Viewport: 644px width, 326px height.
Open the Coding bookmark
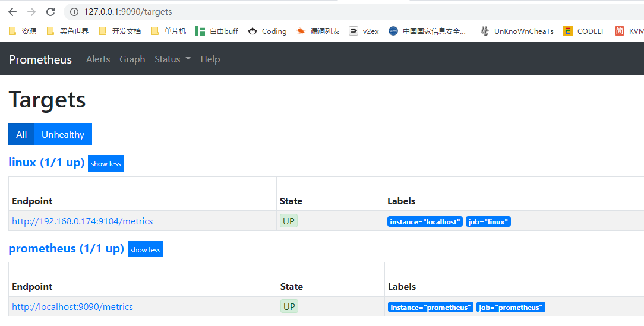click(x=267, y=31)
